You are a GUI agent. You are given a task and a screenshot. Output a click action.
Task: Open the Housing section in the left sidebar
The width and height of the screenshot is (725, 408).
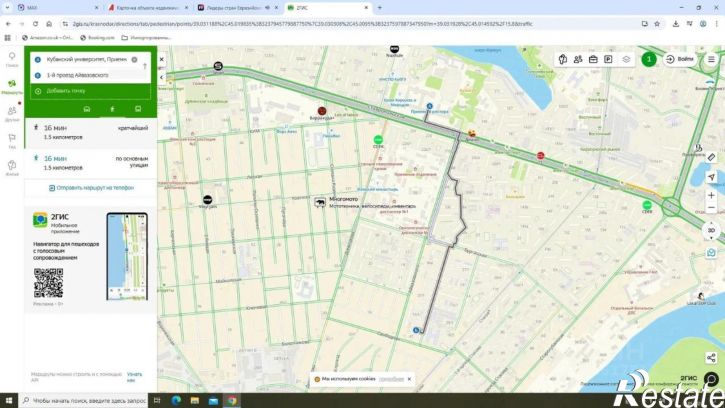(12, 168)
